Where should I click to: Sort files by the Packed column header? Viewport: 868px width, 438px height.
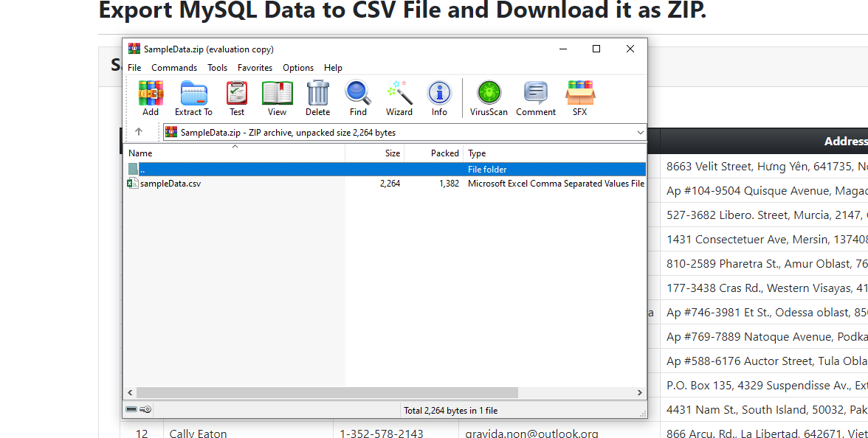pos(434,153)
